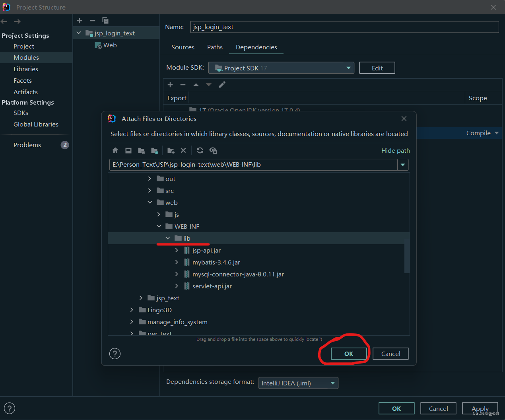505x420 pixels.
Task: Collapse jsp_login_text module tree node
Action: tap(79, 33)
